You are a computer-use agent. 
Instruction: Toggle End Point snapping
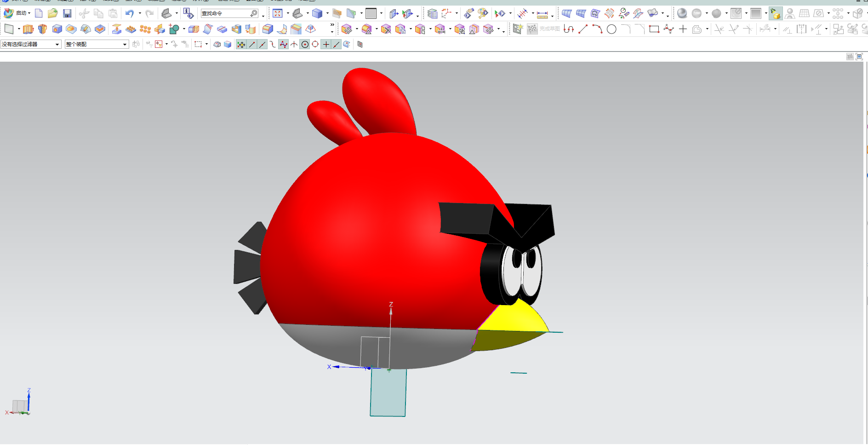pos(251,45)
